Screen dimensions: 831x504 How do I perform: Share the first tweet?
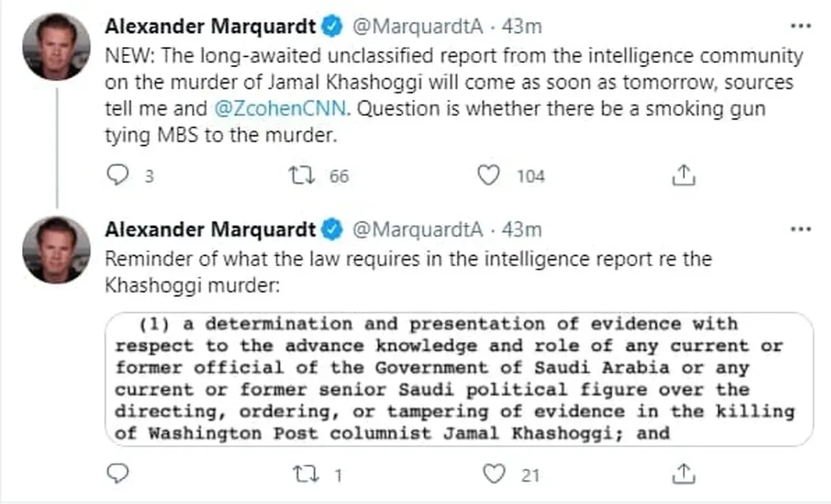click(x=683, y=175)
